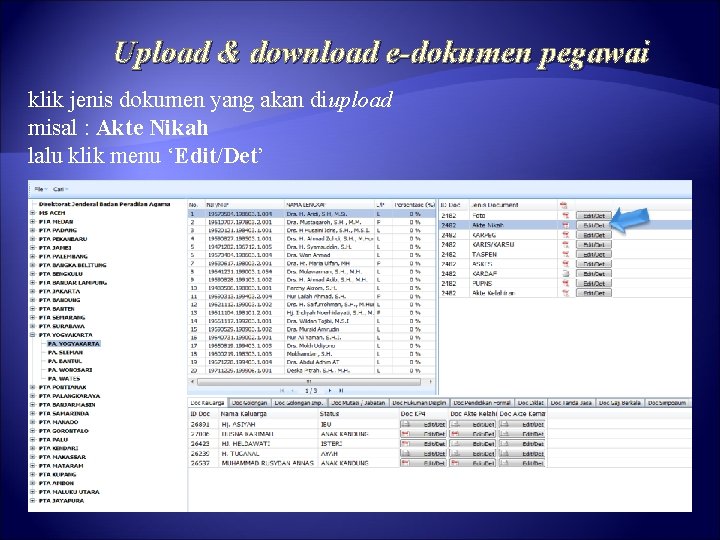The width and height of the screenshot is (720, 540).
Task: Click the NAMA LENGKAP column header
Action: point(329,205)
